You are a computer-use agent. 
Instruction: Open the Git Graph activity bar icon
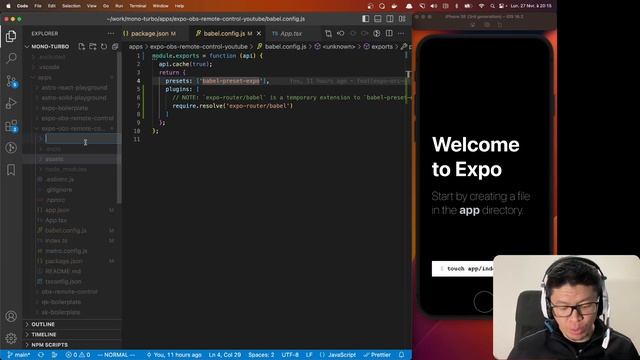tap(11, 148)
